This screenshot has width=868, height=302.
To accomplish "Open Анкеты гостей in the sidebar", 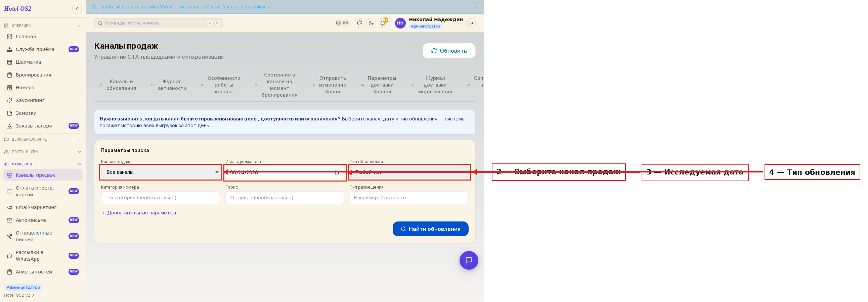I will pos(43,272).
